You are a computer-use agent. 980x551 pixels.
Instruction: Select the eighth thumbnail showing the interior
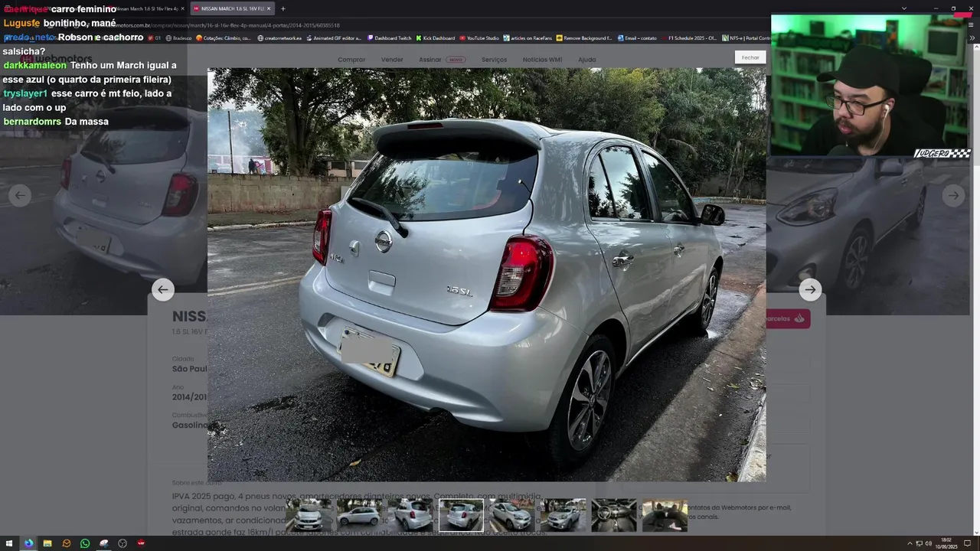[665, 515]
